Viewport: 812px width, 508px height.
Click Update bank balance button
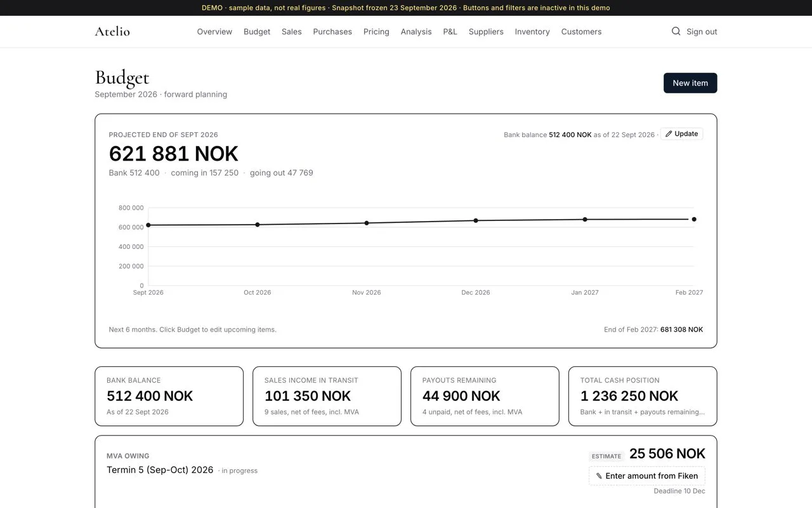pyautogui.click(x=682, y=134)
